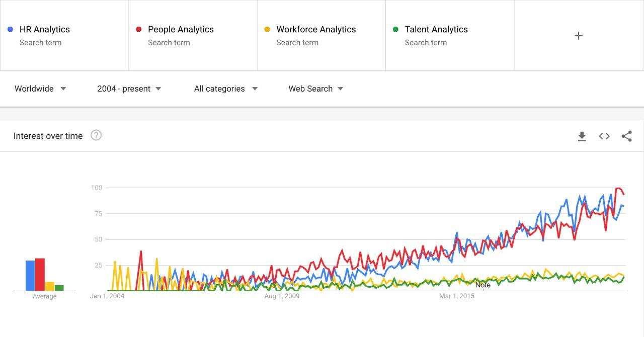
Task: Add a comparison term with the plus icon
Action: coord(579,36)
